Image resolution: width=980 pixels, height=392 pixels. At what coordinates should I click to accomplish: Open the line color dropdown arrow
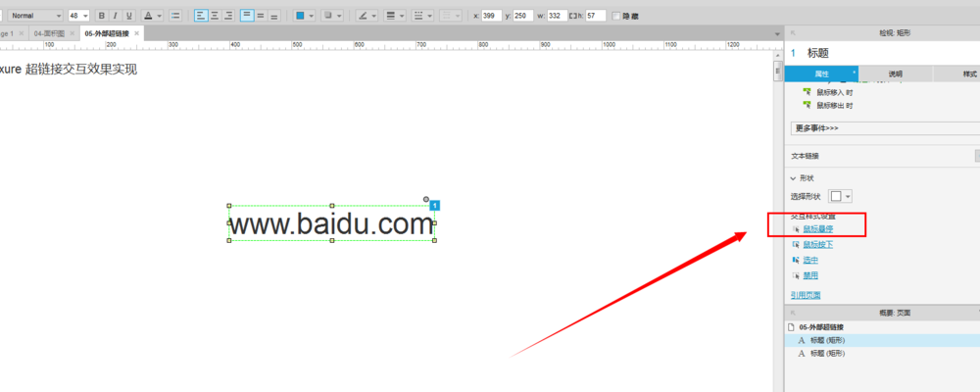(373, 16)
